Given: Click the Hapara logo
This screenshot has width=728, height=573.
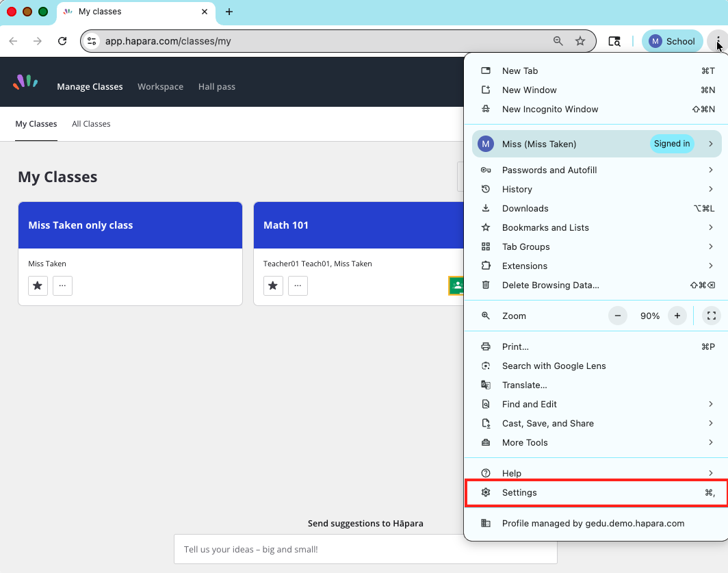Looking at the screenshot, I should point(25,81).
